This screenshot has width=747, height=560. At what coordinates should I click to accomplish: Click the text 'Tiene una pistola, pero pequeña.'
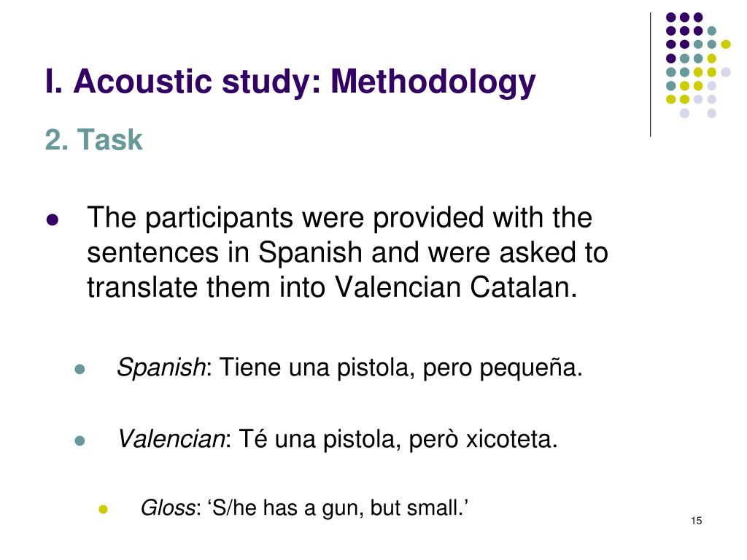400,368
